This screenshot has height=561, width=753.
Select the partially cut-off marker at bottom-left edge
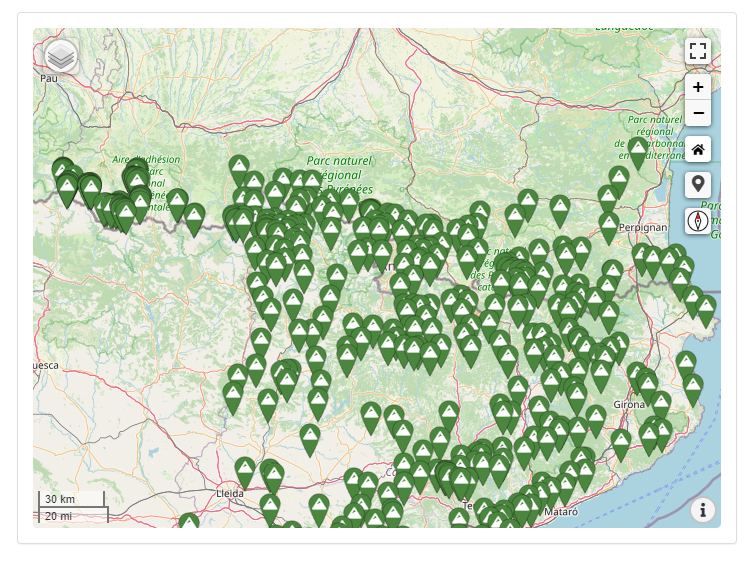click(188, 522)
